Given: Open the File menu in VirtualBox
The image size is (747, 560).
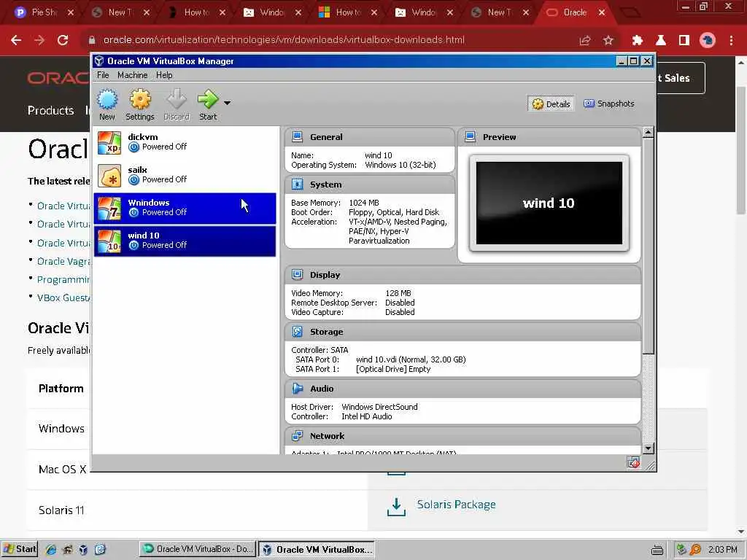Looking at the screenshot, I should point(103,75).
